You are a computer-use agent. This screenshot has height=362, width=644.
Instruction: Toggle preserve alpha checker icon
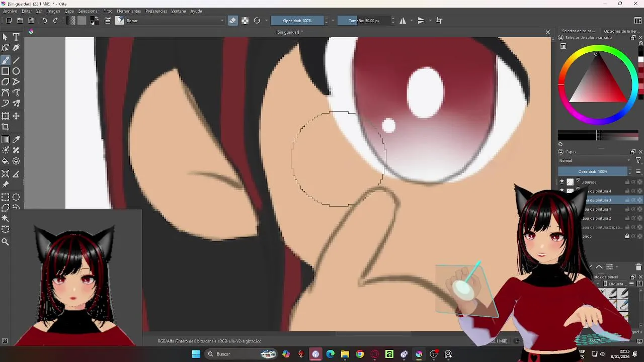coord(245,21)
